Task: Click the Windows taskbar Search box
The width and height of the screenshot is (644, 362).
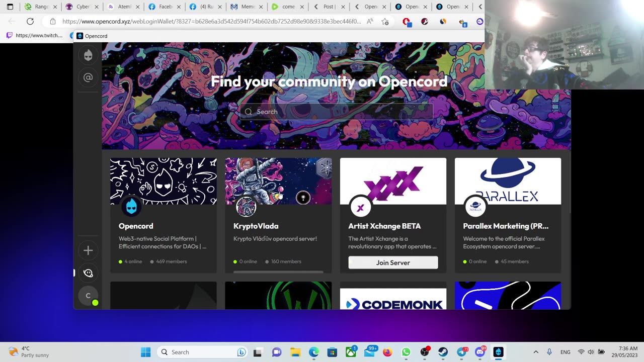Action: tap(202, 352)
